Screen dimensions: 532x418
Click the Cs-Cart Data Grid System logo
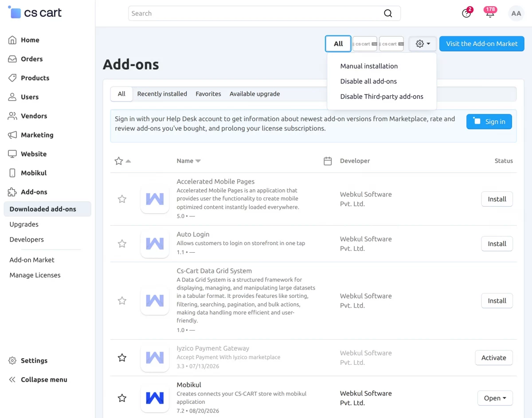[155, 301]
